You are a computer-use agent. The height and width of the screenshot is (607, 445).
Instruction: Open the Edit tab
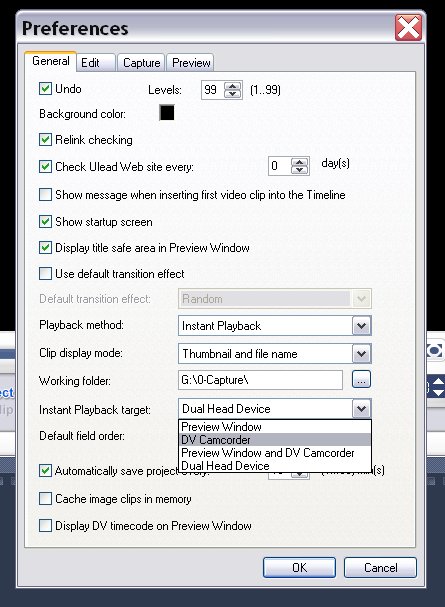click(96, 63)
